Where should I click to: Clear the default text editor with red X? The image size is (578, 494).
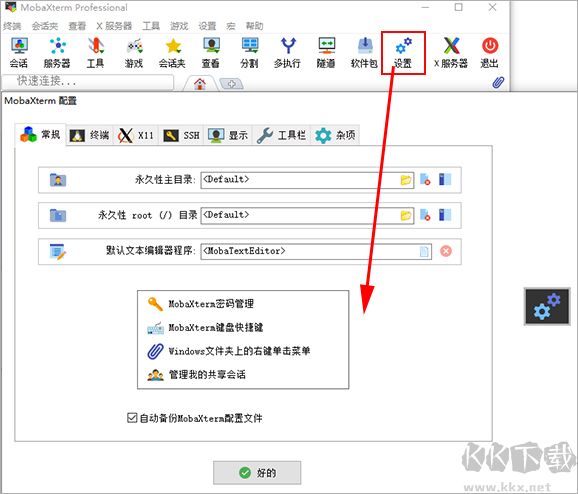(446, 251)
